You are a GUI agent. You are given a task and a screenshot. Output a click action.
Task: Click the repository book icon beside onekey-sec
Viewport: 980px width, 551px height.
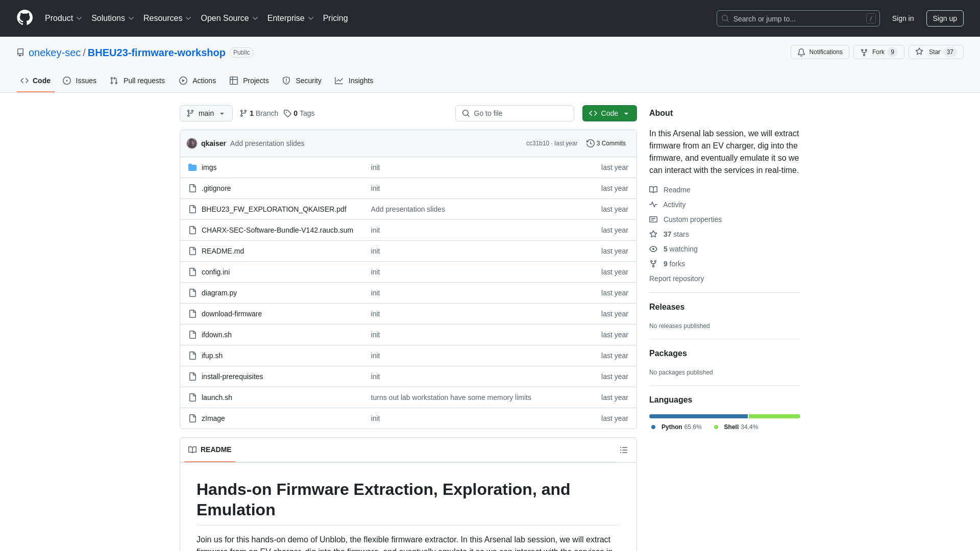[x=20, y=53]
